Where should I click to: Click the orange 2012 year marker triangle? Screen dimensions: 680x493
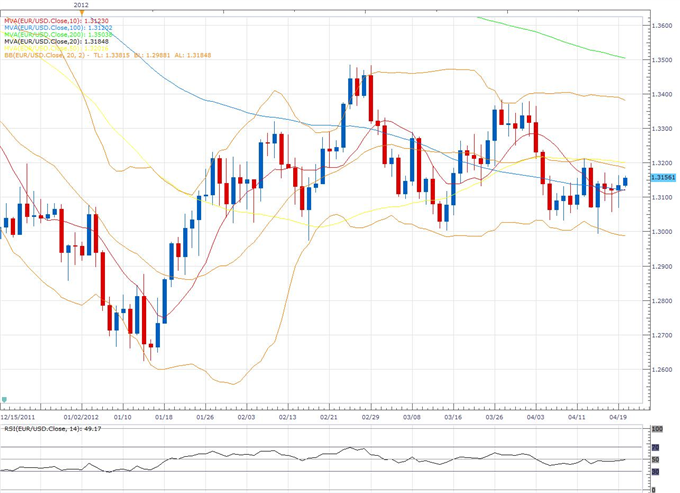[x=81, y=12]
